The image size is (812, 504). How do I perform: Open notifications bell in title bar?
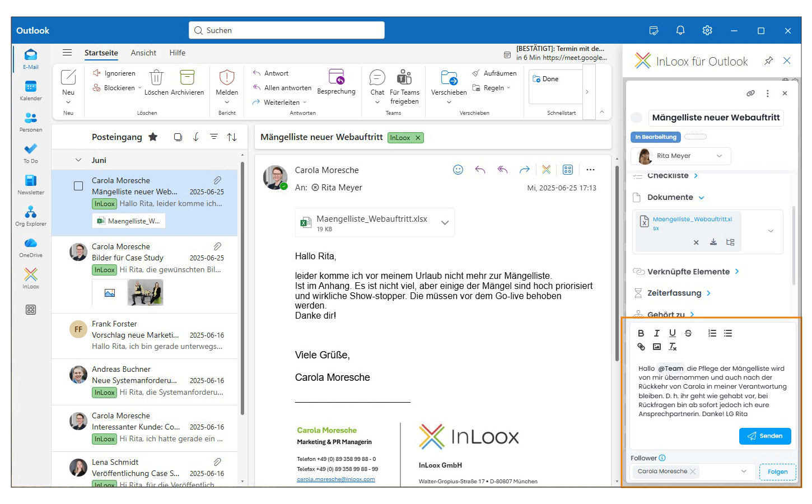(680, 30)
